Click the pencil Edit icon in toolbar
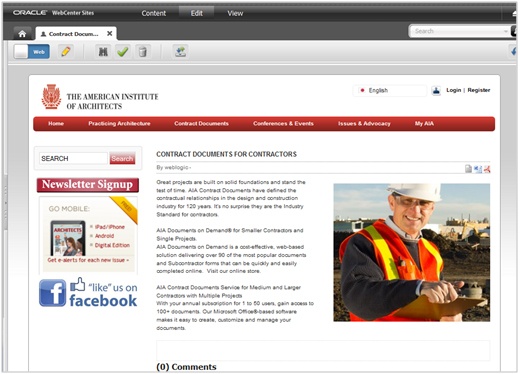The width and height of the screenshot is (520, 374). click(x=66, y=52)
